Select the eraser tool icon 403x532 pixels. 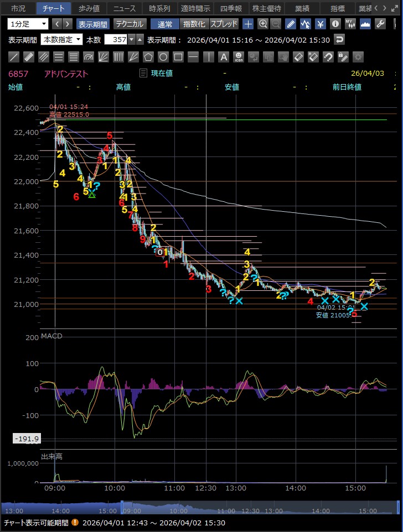298,57
